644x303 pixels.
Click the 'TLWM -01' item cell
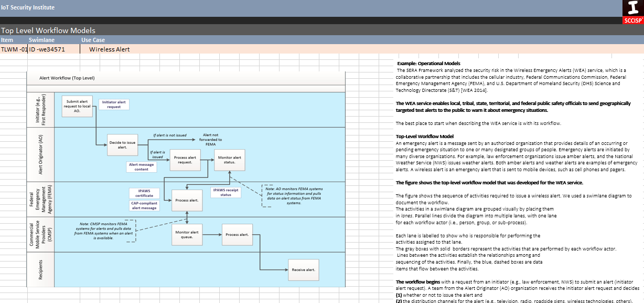(14, 49)
